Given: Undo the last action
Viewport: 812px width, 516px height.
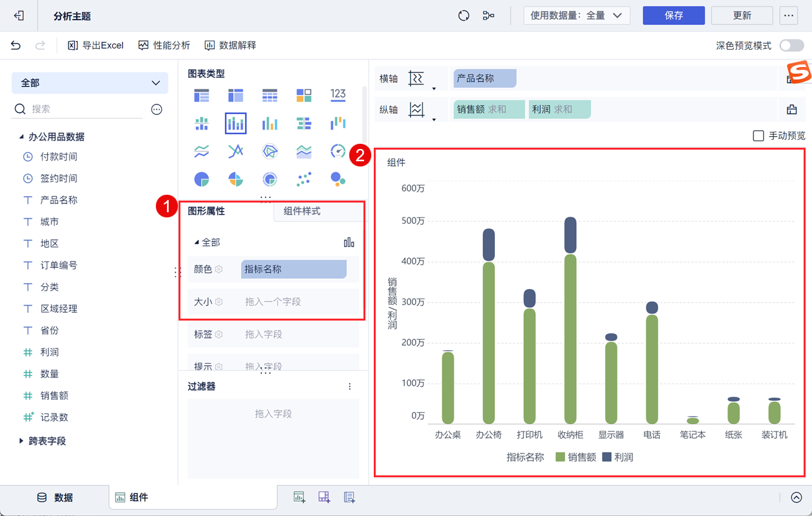Looking at the screenshot, I should [x=15, y=45].
